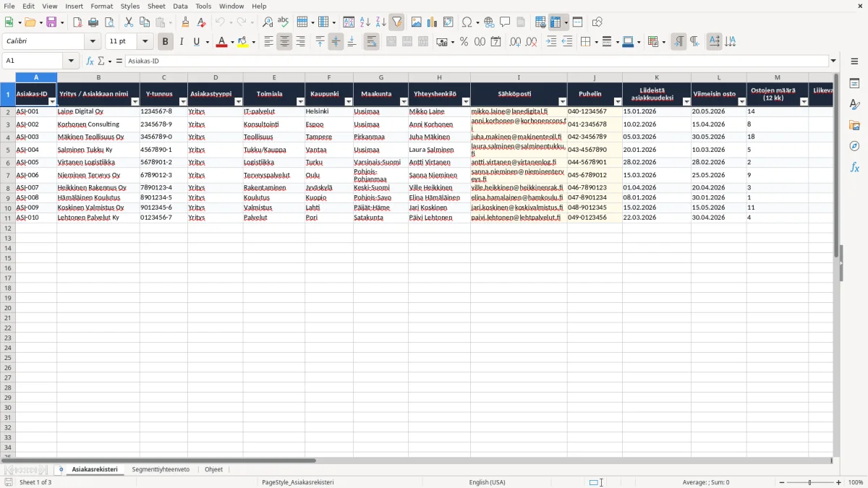Switch to the Segmenttiyhteenveto sheet tab
The image size is (868, 488).
(161, 469)
